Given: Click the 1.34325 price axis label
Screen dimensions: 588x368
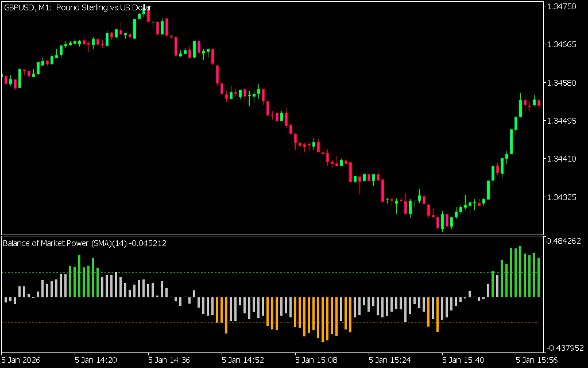Looking at the screenshot, I should click(563, 197).
